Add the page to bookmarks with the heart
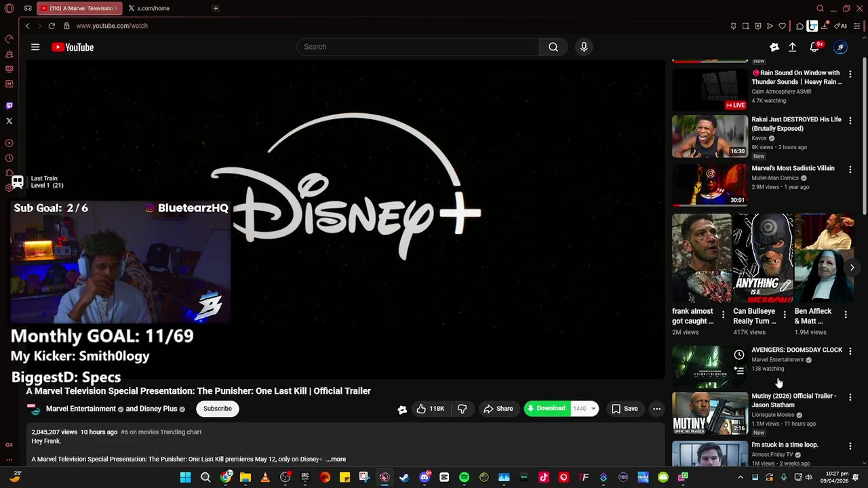The width and height of the screenshot is (868, 488). pos(782,26)
